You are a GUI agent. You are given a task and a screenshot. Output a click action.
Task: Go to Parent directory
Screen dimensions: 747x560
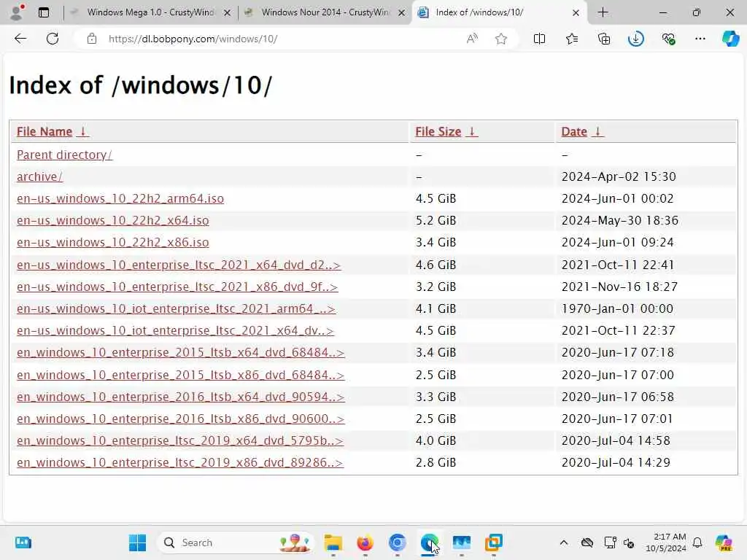(x=64, y=155)
